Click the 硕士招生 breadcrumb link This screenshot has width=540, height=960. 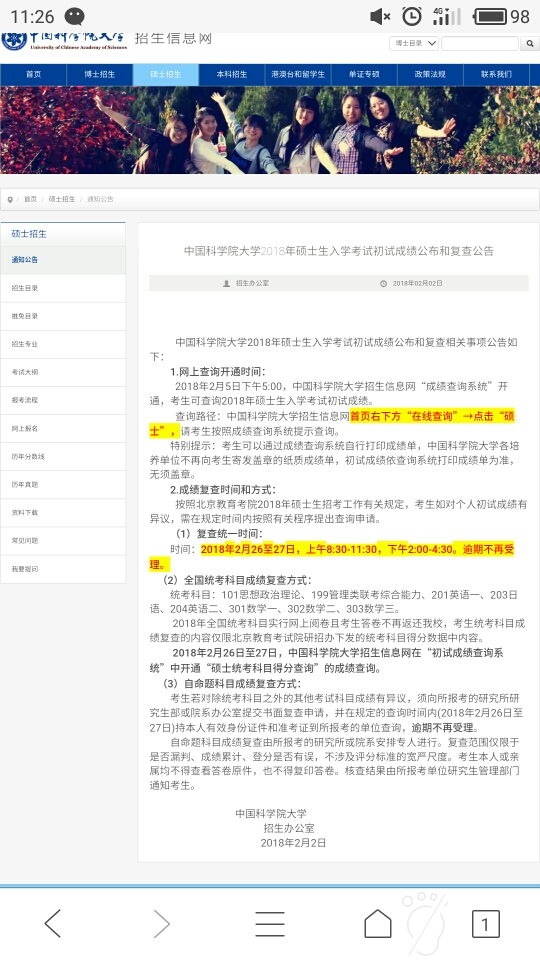[62, 200]
